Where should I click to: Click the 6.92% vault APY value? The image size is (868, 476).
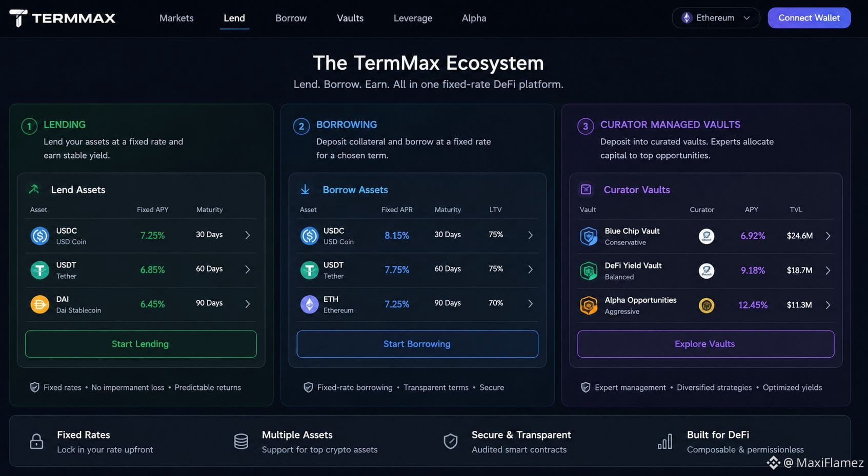point(753,236)
